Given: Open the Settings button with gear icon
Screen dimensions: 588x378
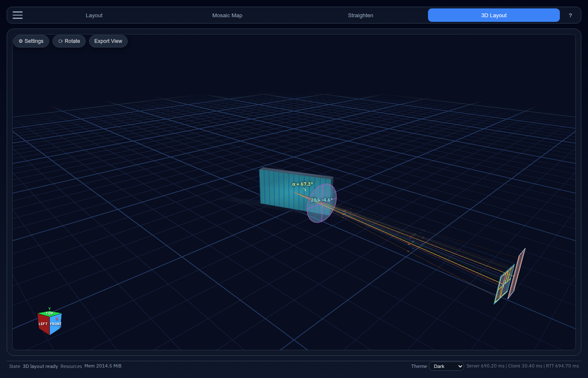Looking at the screenshot, I should (31, 41).
